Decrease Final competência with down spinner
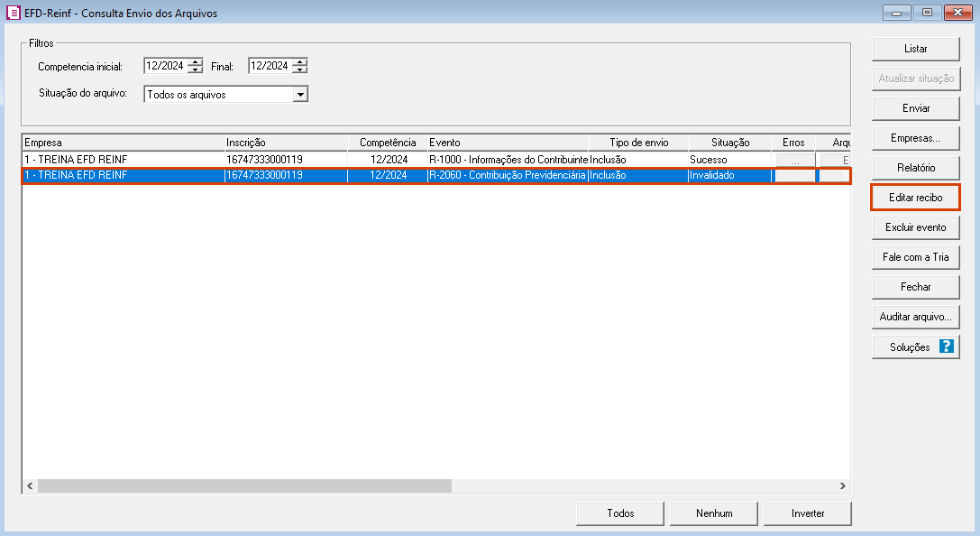Viewport: 980px width, 536px height. (x=300, y=69)
